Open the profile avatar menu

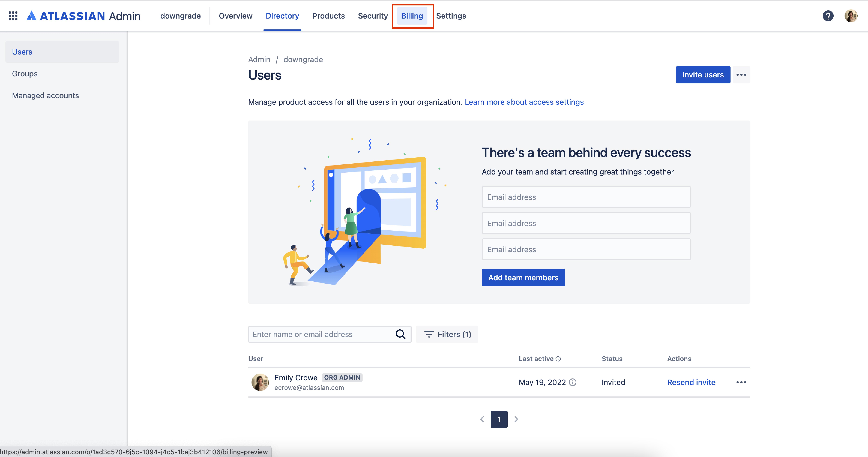click(851, 16)
